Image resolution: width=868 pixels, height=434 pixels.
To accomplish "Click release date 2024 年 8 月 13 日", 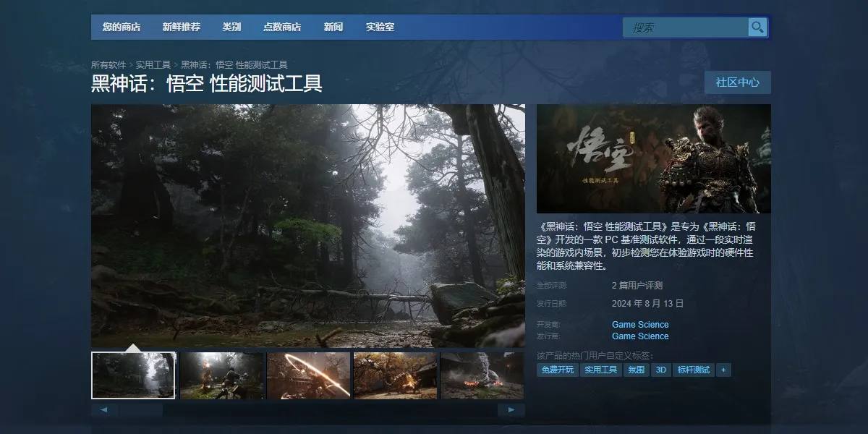I will 647,304.
